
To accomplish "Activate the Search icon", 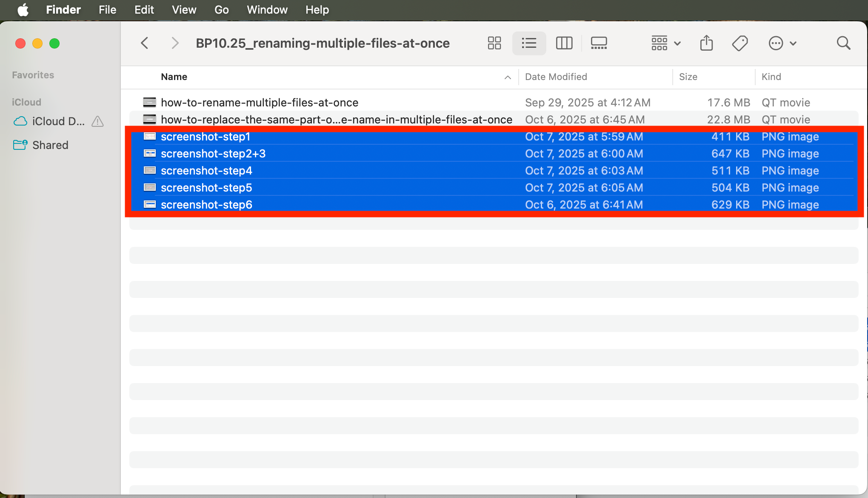I will [x=844, y=43].
